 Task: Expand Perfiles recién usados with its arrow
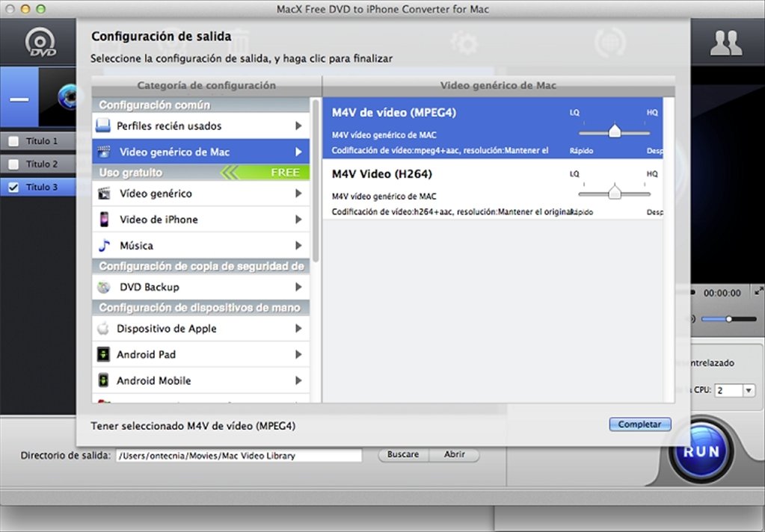[x=298, y=126]
